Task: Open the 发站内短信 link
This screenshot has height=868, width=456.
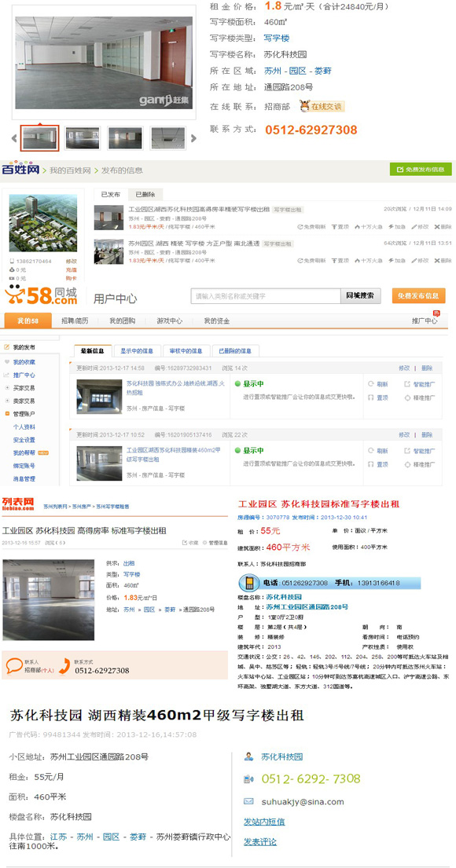Action: point(264,822)
